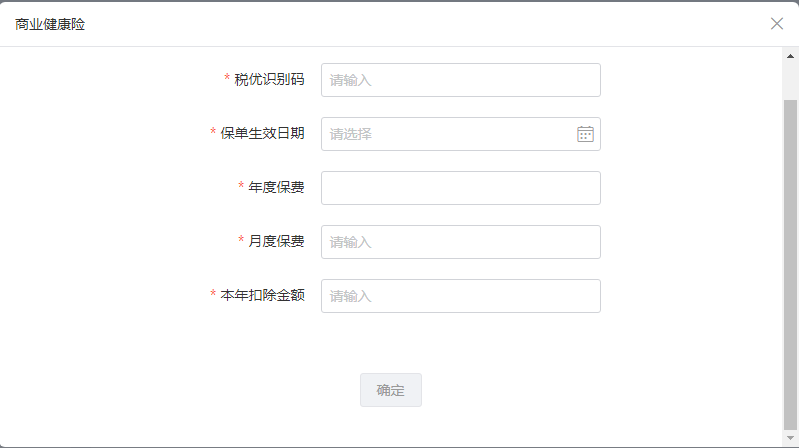Focus the 税优识别码 input field
The image size is (799, 448).
point(461,80)
